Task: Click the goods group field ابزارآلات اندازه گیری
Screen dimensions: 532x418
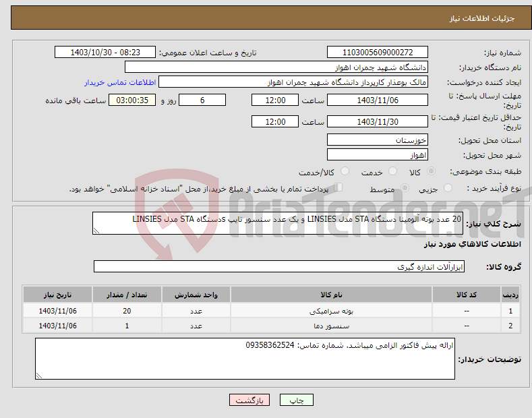Action: (279, 267)
